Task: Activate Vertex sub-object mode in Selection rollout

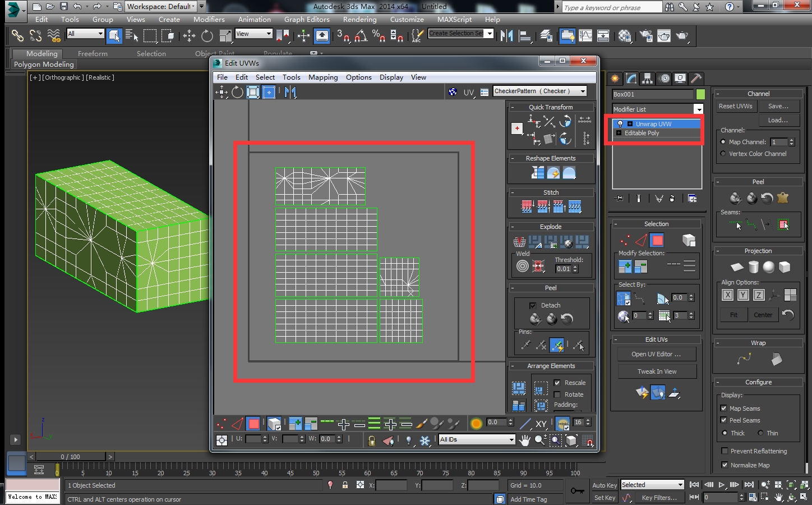Action: [625, 240]
